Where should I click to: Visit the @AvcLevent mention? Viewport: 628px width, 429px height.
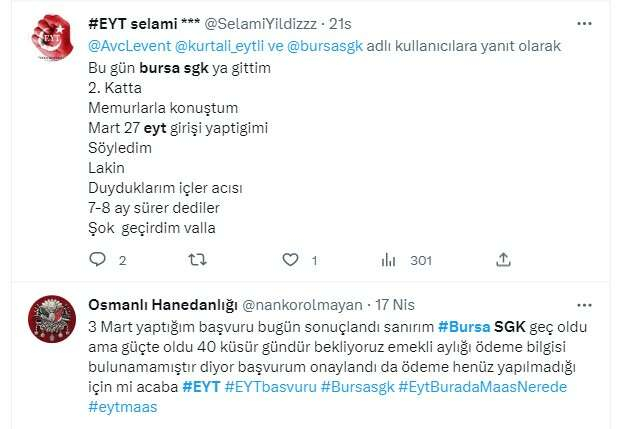tap(130, 46)
